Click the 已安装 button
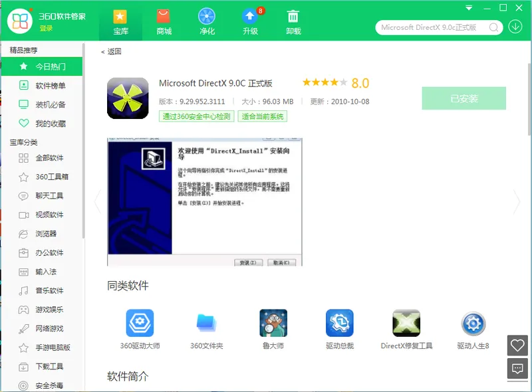The height and width of the screenshot is (392, 532). click(x=464, y=98)
